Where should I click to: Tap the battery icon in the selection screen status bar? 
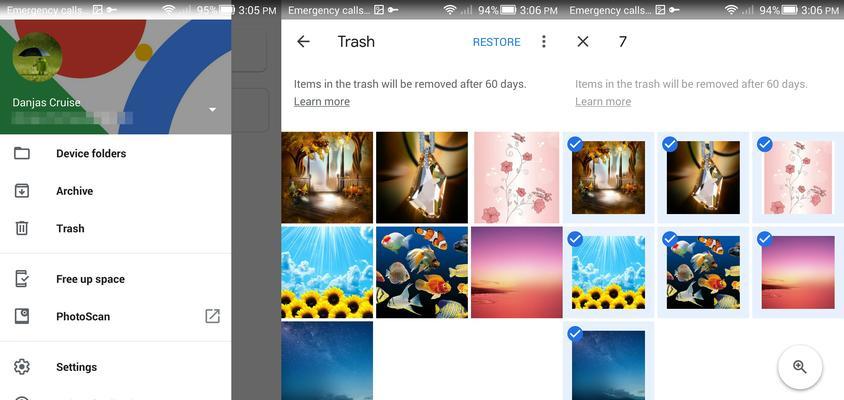click(x=790, y=10)
